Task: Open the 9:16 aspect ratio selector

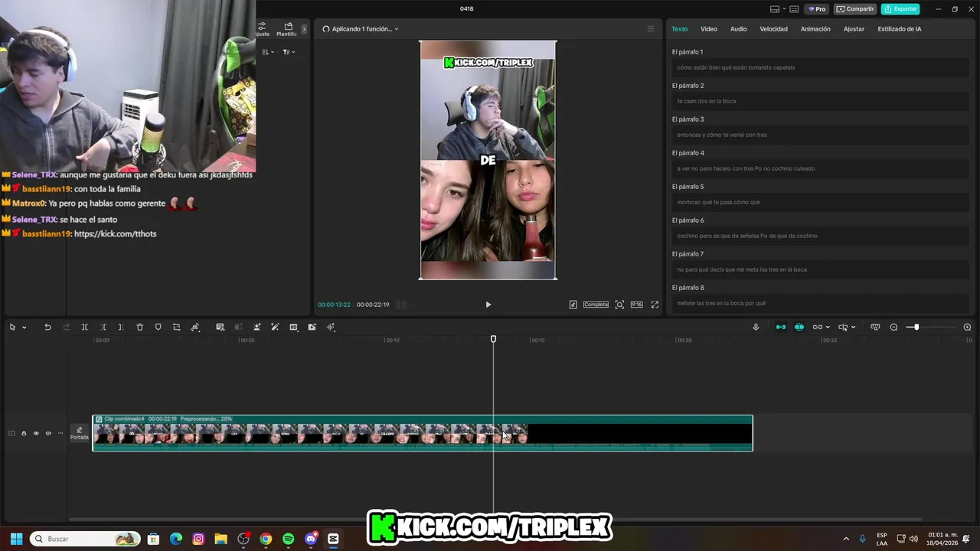Action: point(636,305)
